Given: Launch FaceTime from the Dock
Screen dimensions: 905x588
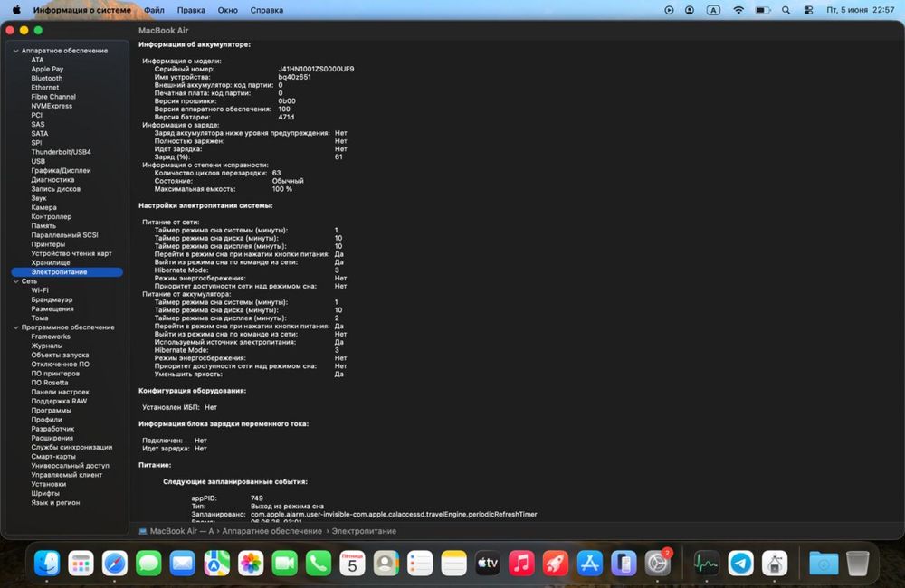Looking at the screenshot, I should coord(284,564).
